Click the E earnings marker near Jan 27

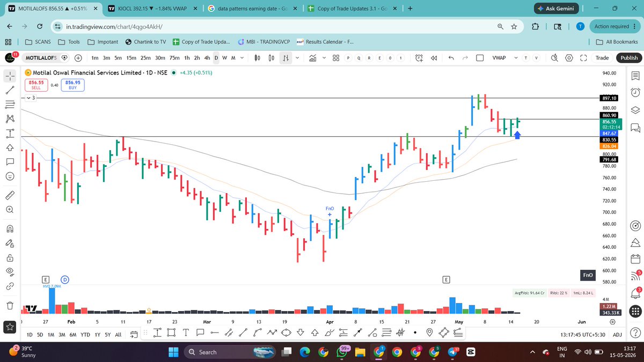(x=46, y=279)
